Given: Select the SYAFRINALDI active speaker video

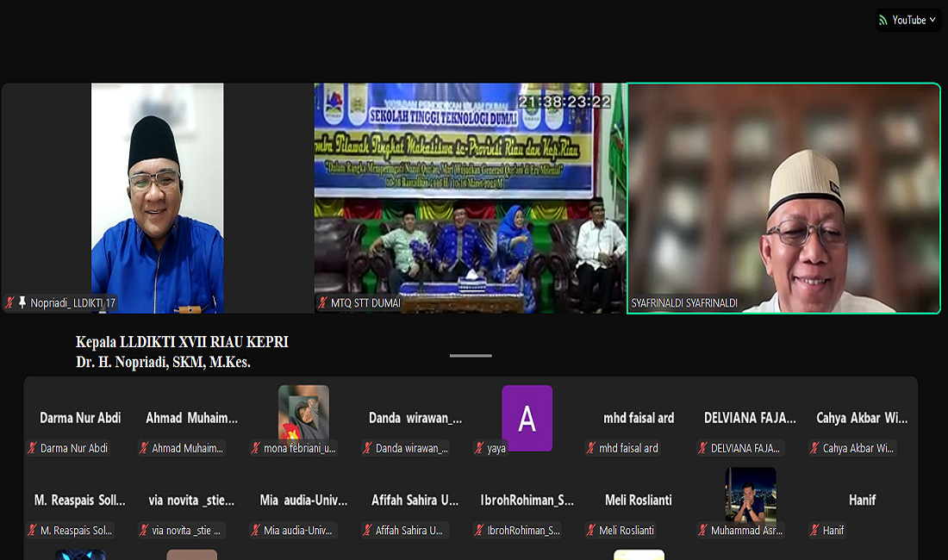Looking at the screenshot, I should (x=783, y=197).
